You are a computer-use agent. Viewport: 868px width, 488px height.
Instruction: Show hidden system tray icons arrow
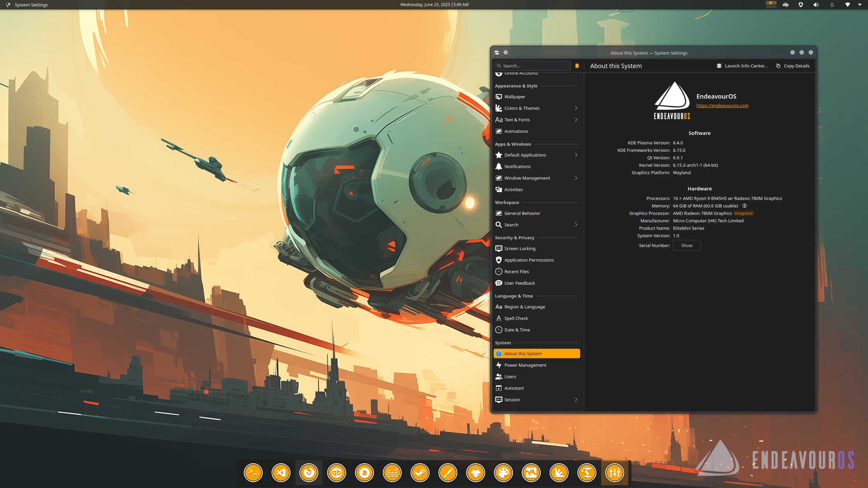[x=860, y=5]
